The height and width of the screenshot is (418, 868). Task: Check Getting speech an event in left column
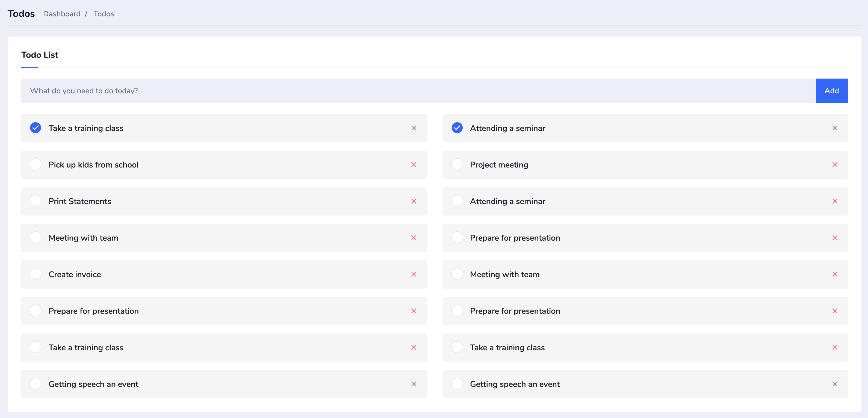pyautogui.click(x=36, y=384)
